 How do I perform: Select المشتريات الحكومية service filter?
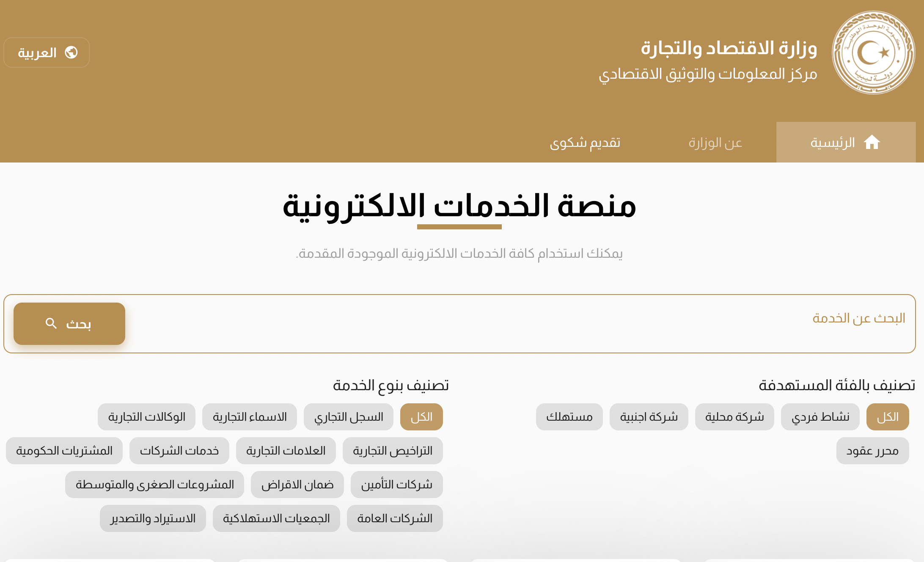coord(64,451)
